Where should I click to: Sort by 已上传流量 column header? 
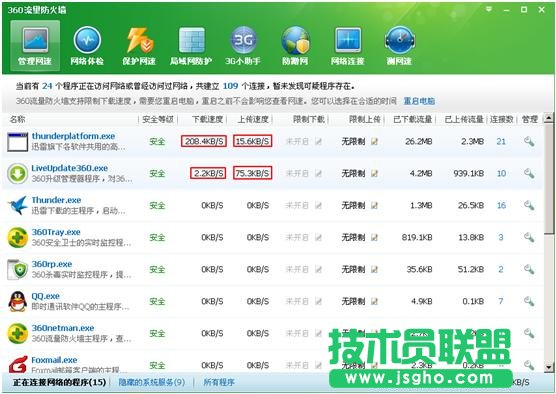464,119
